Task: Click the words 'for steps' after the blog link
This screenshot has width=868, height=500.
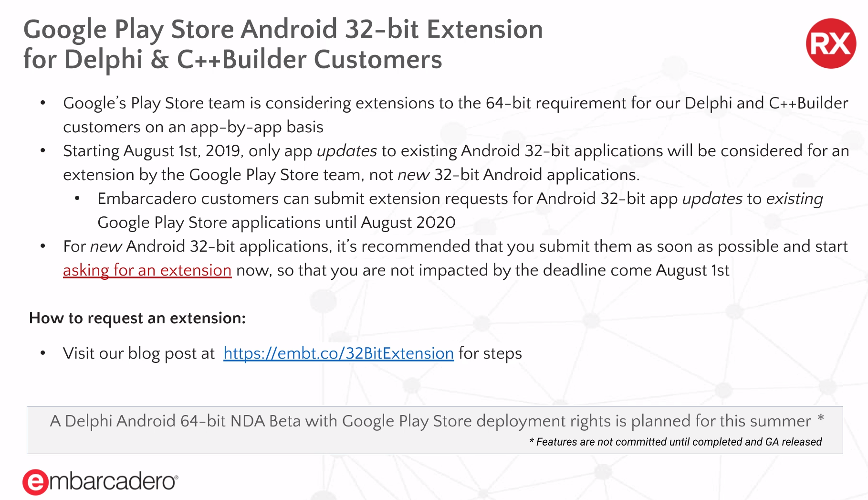Action: point(490,353)
